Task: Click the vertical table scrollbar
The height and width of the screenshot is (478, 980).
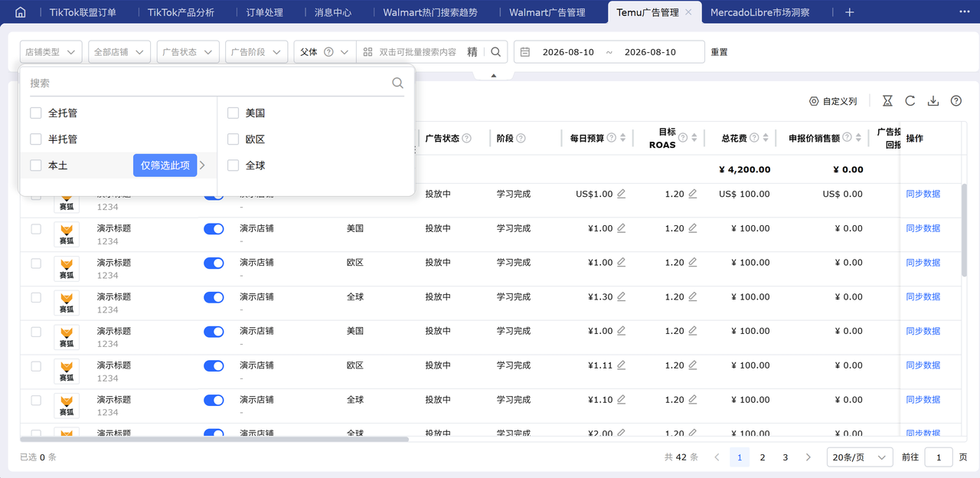Action: click(964, 230)
